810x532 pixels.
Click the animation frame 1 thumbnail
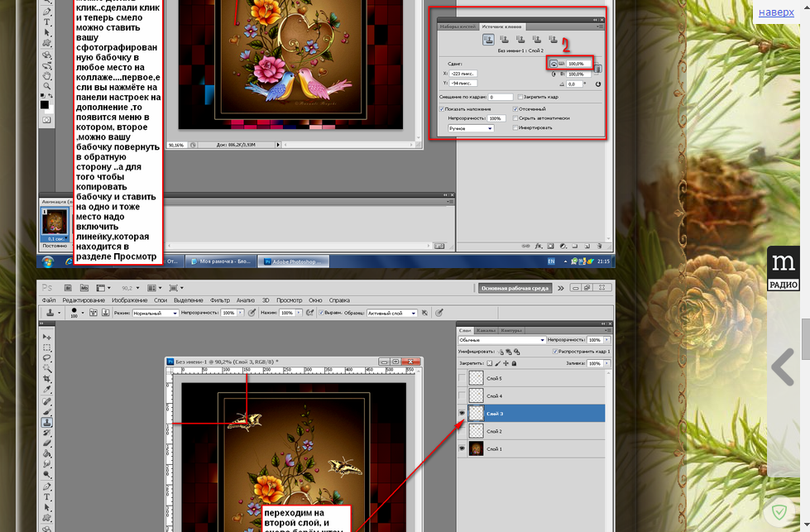[55, 222]
